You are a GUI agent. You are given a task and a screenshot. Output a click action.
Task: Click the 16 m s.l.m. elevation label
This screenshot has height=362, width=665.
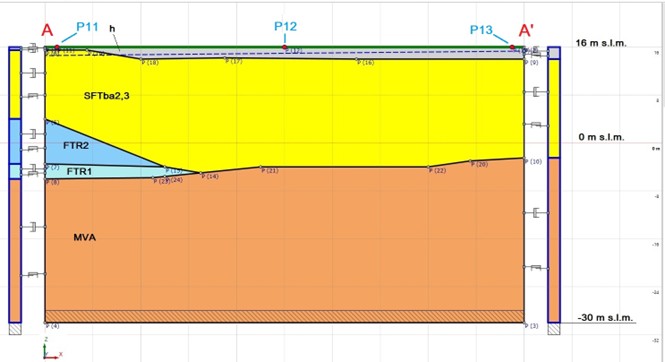(x=601, y=43)
